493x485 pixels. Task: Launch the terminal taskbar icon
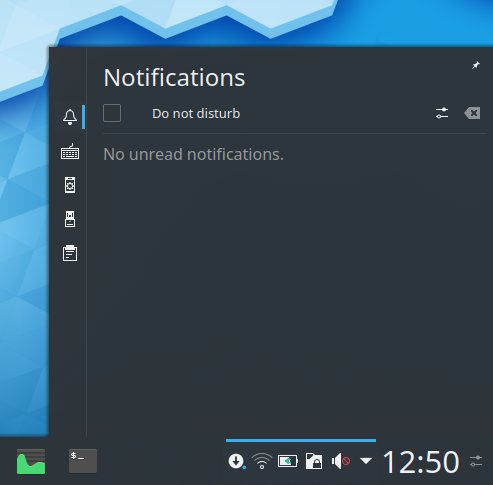pyautogui.click(x=83, y=461)
